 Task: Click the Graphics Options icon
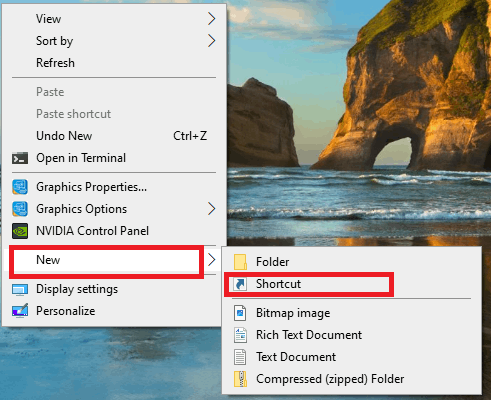(x=20, y=209)
